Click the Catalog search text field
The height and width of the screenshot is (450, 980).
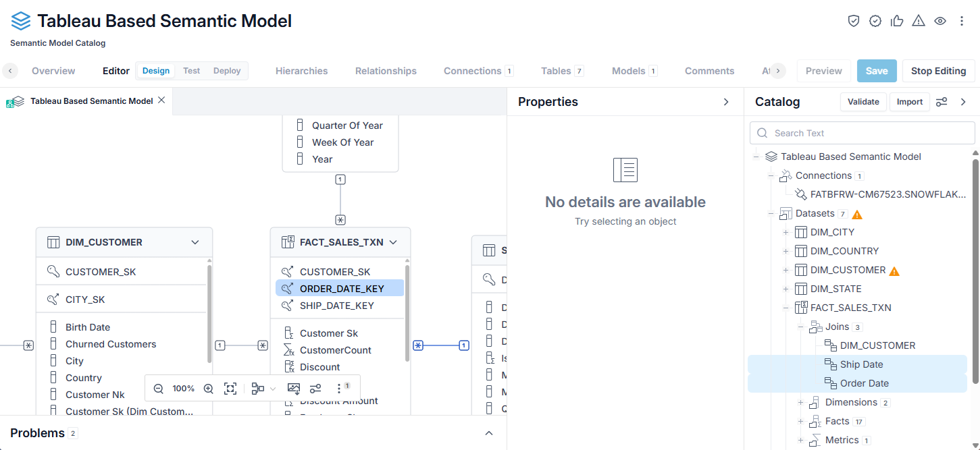tap(862, 133)
